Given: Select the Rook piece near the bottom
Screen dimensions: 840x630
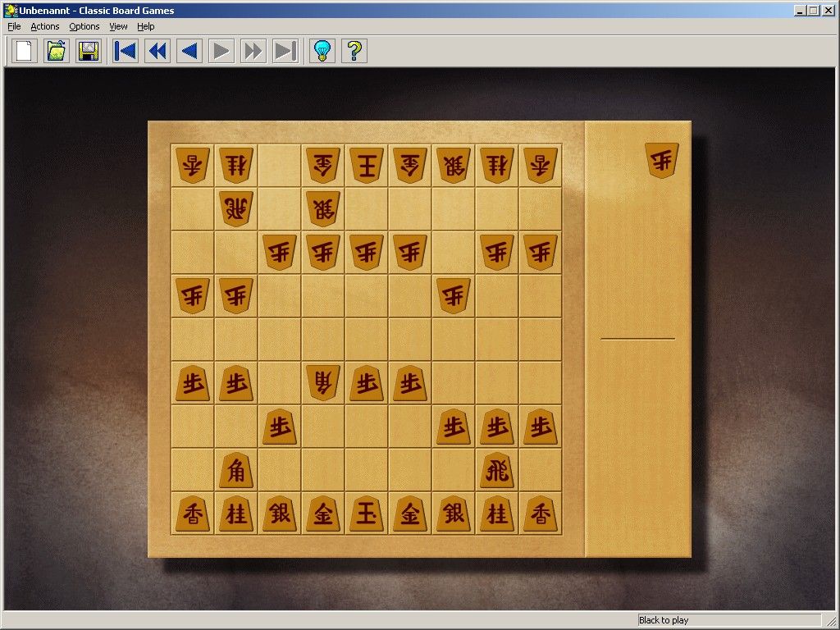Looking at the screenshot, I should [x=496, y=471].
